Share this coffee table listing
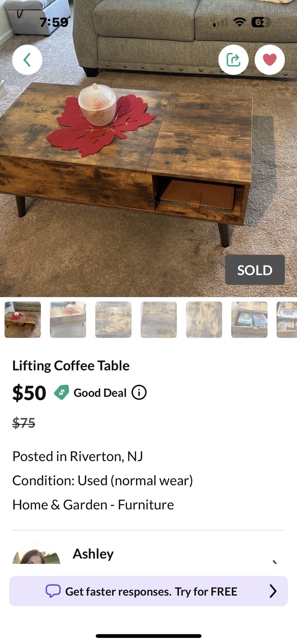Screen dimensions: 297x644 [233, 60]
